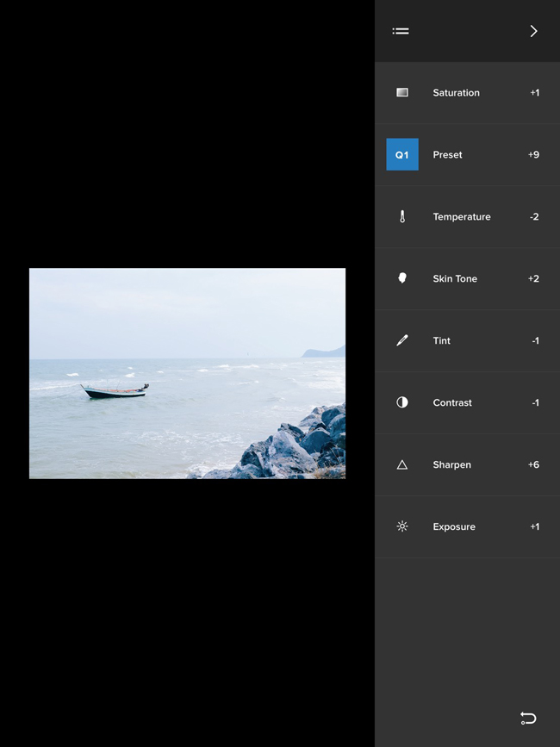The height and width of the screenshot is (747, 560).
Task: Click the Contrast value -1
Action: [x=536, y=402]
